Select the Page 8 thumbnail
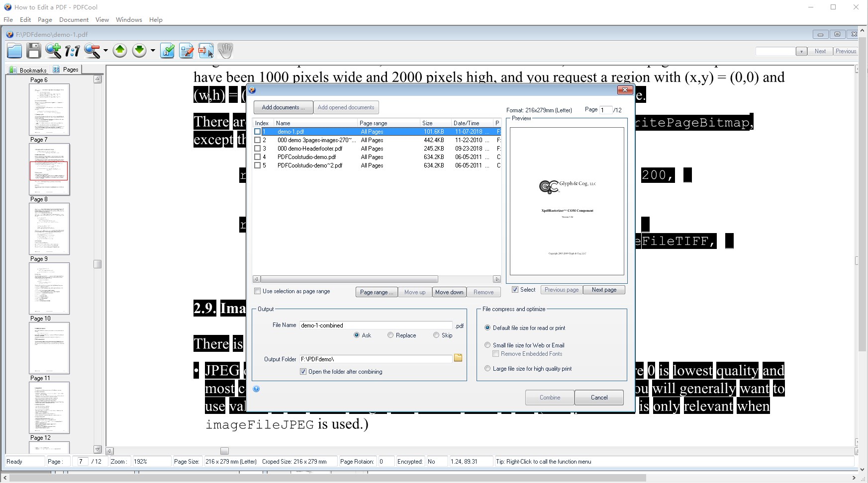The width and height of the screenshot is (868, 483). tap(49, 229)
